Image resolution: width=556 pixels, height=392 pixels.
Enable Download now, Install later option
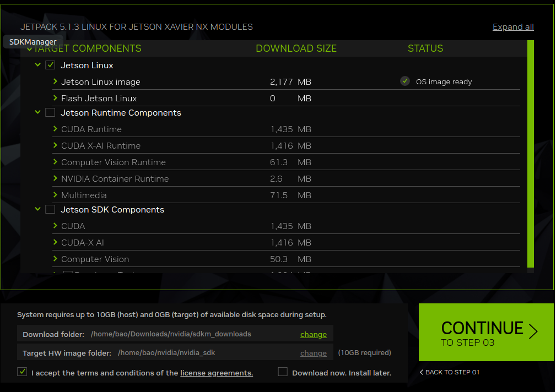pyautogui.click(x=283, y=372)
